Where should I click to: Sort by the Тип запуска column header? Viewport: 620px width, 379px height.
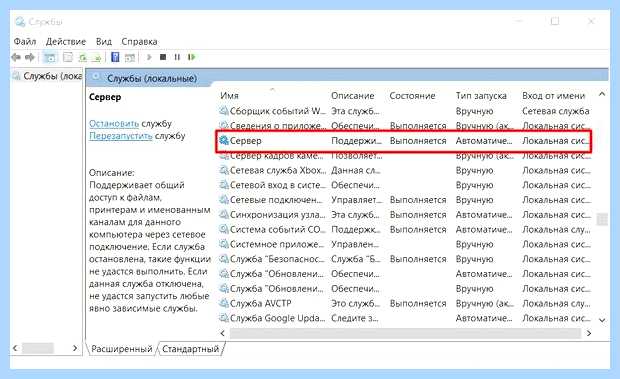(481, 96)
